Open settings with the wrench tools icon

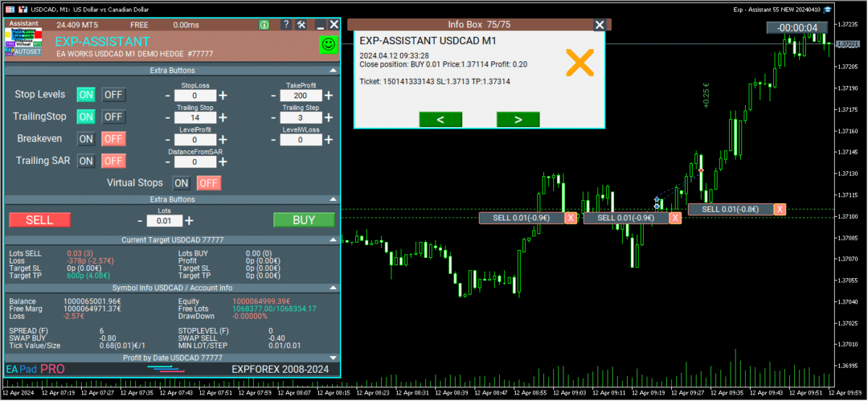point(302,25)
